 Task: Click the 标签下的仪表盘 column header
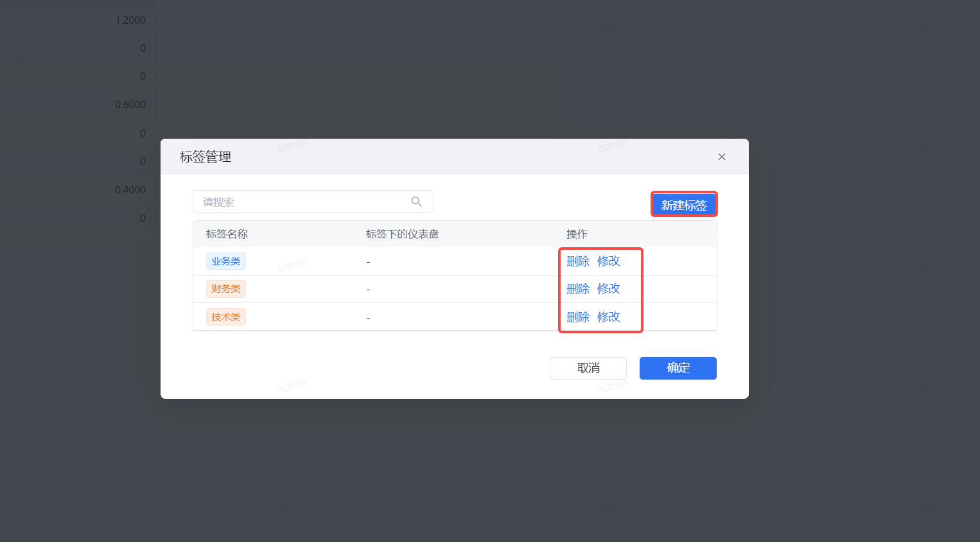(x=403, y=234)
